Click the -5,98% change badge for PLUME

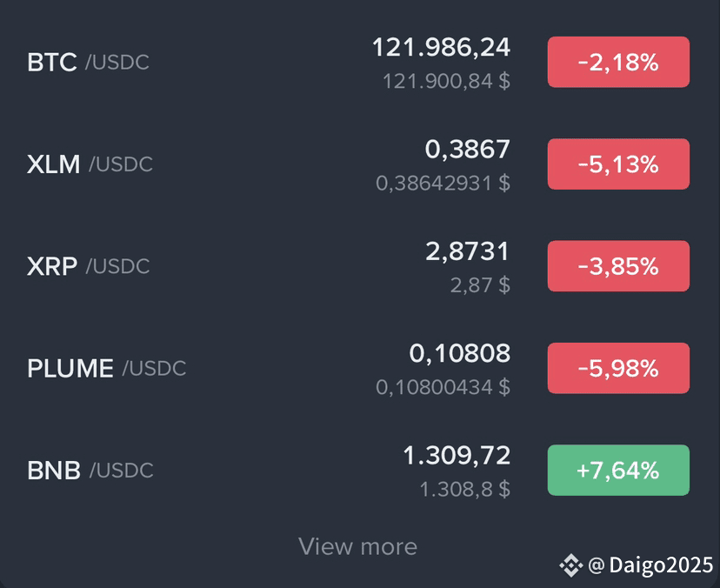[x=618, y=368]
